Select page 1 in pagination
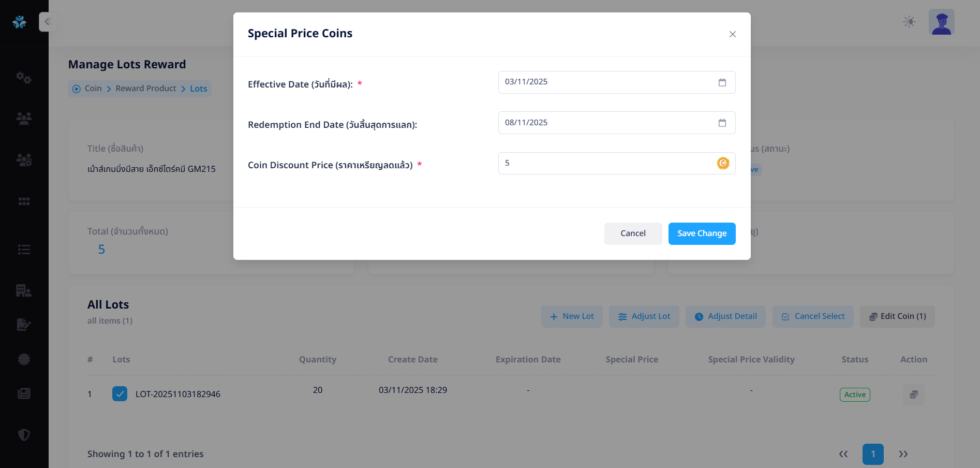Image resolution: width=980 pixels, height=468 pixels. [x=872, y=454]
